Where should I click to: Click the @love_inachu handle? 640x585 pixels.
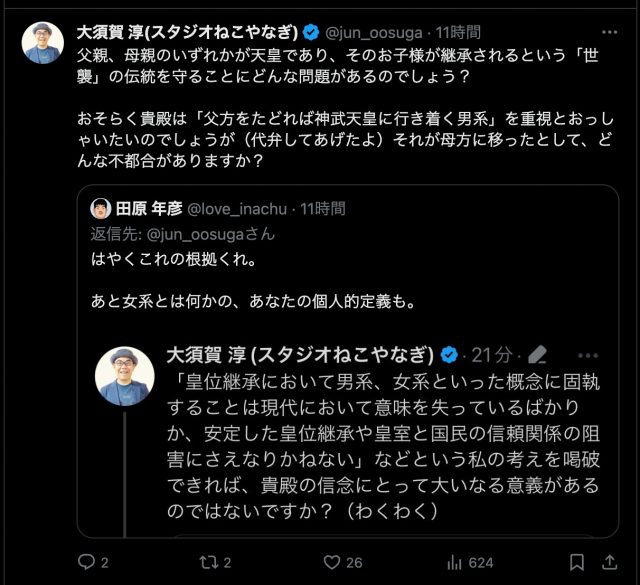pyautogui.click(x=237, y=208)
